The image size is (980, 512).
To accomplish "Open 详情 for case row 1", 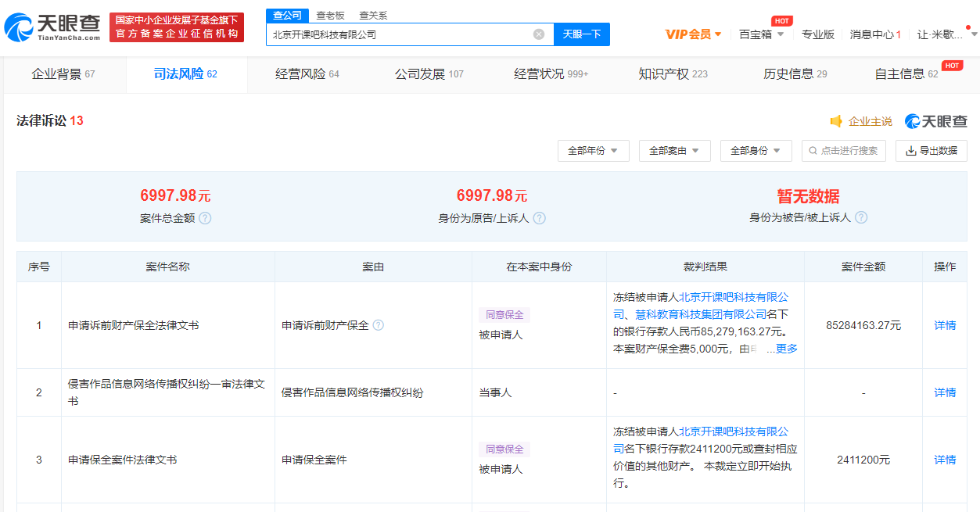I will click(945, 325).
